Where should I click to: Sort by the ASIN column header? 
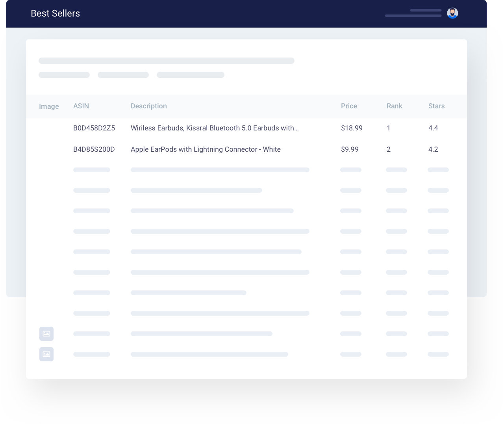(81, 106)
